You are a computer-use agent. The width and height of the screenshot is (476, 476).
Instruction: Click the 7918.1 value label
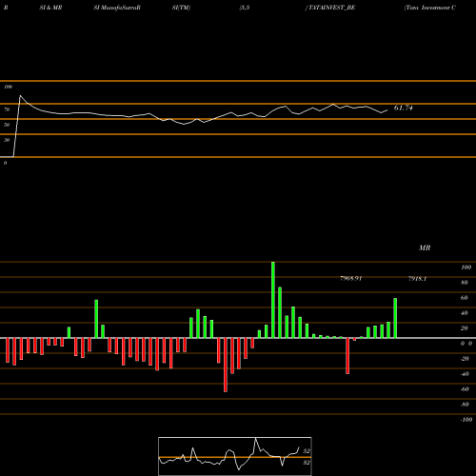[417, 279]
